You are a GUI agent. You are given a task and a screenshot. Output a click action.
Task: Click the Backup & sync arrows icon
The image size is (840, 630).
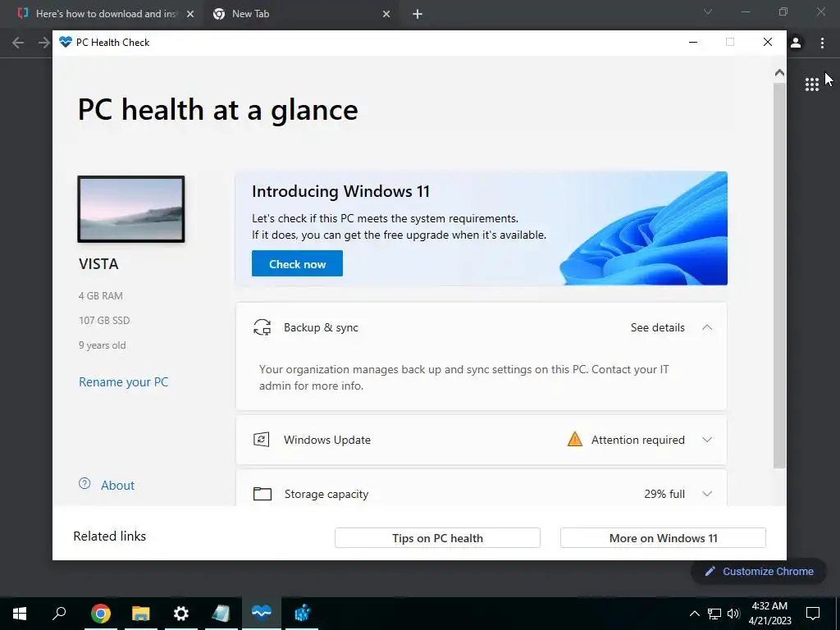(x=262, y=327)
